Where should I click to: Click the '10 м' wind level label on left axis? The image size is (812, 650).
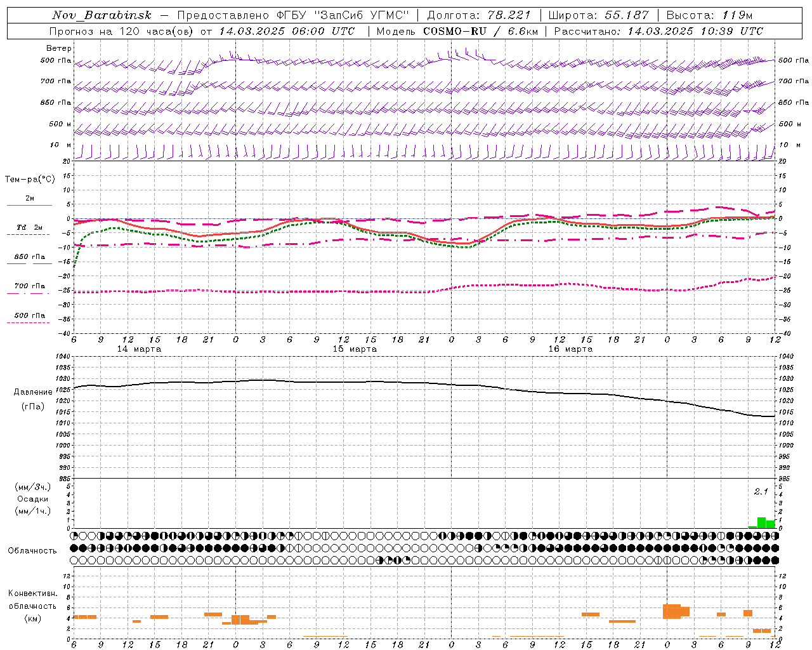pos(60,145)
